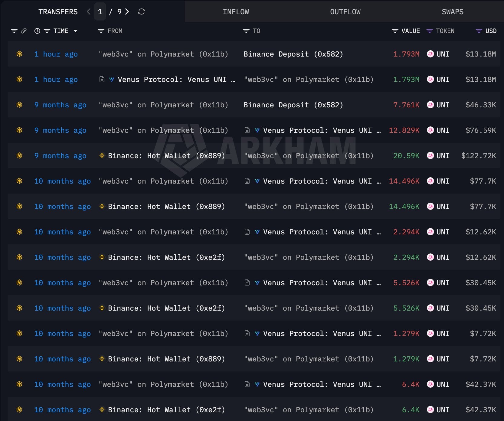Open Binance Hot Wallet (0xe2f) in $42.37K row
504x421 pixels.
pyautogui.click(x=166, y=410)
